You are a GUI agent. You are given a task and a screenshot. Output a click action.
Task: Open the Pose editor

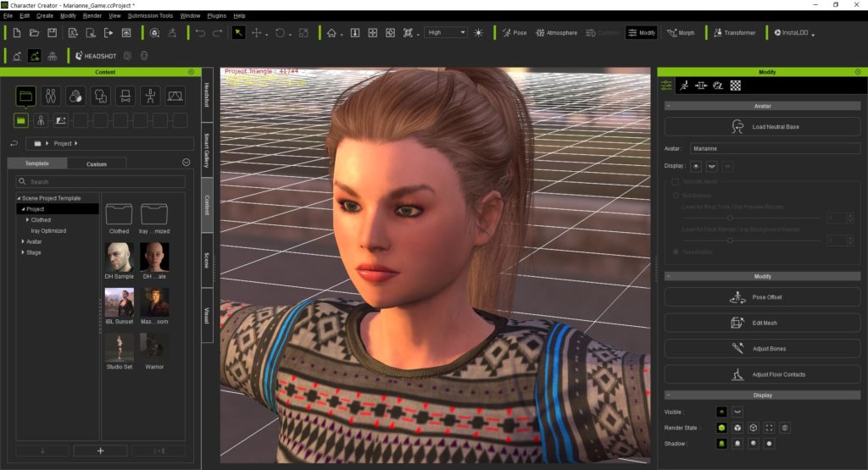(x=515, y=33)
